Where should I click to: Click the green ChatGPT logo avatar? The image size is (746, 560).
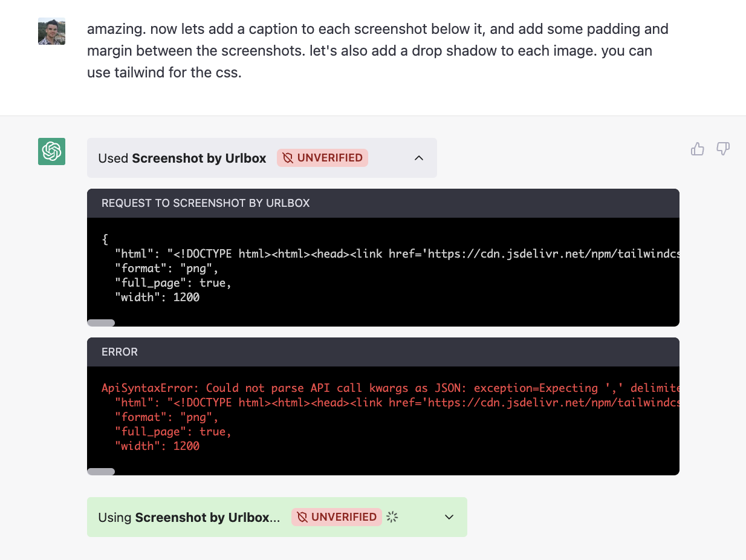(51, 151)
